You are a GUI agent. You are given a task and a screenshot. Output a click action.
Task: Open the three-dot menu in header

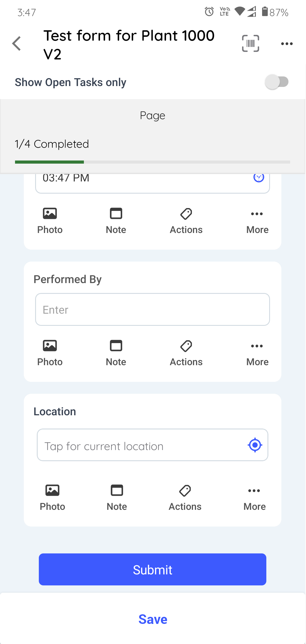[x=286, y=44]
